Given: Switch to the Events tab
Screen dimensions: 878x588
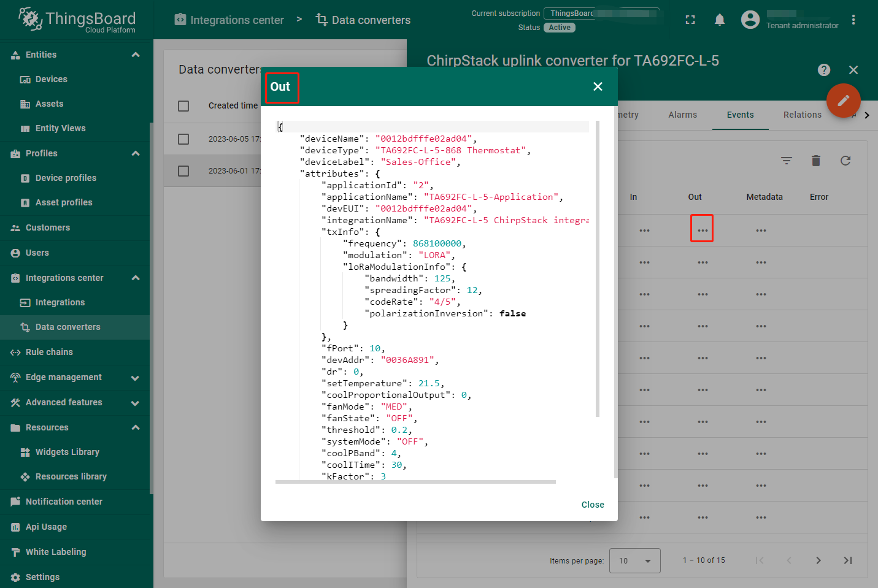Looking at the screenshot, I should (x=741, y=115).
